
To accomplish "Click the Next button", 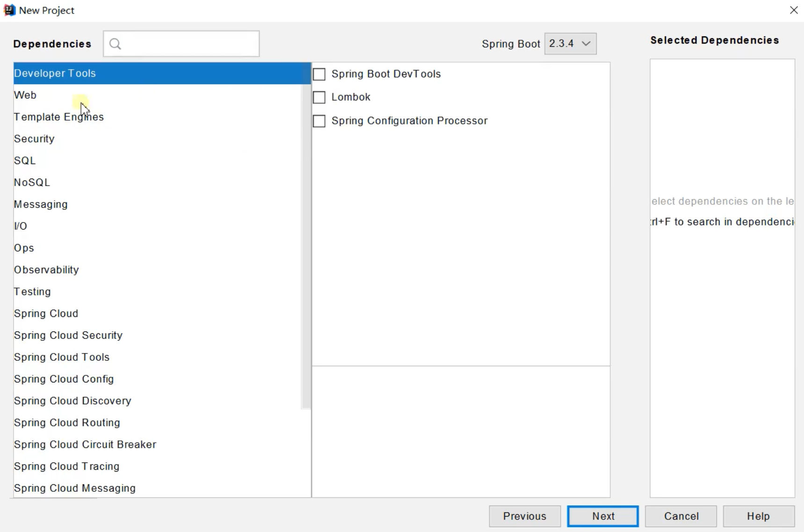I will pyautogui.click(x=603, y=516).
